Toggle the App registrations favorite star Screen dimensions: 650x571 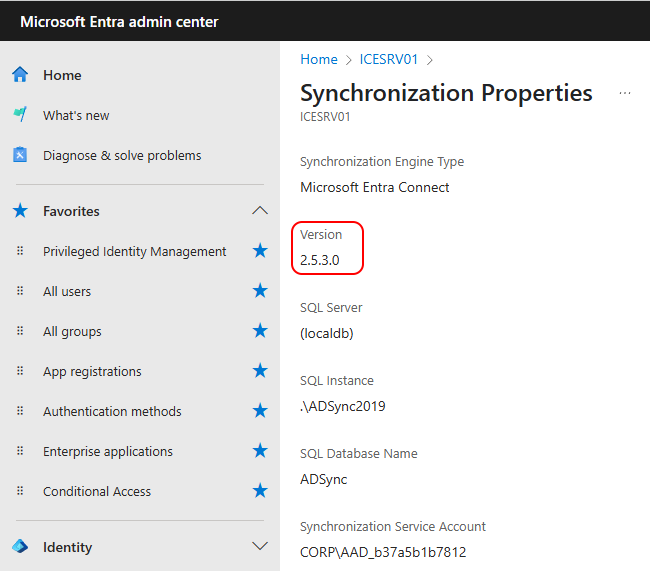(260, 371)
